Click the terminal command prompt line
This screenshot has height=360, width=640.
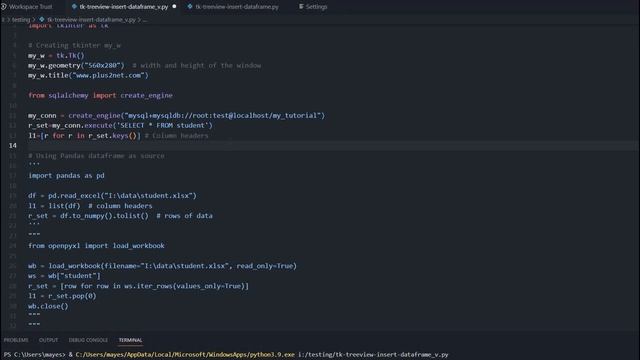[x=226, y=355]
